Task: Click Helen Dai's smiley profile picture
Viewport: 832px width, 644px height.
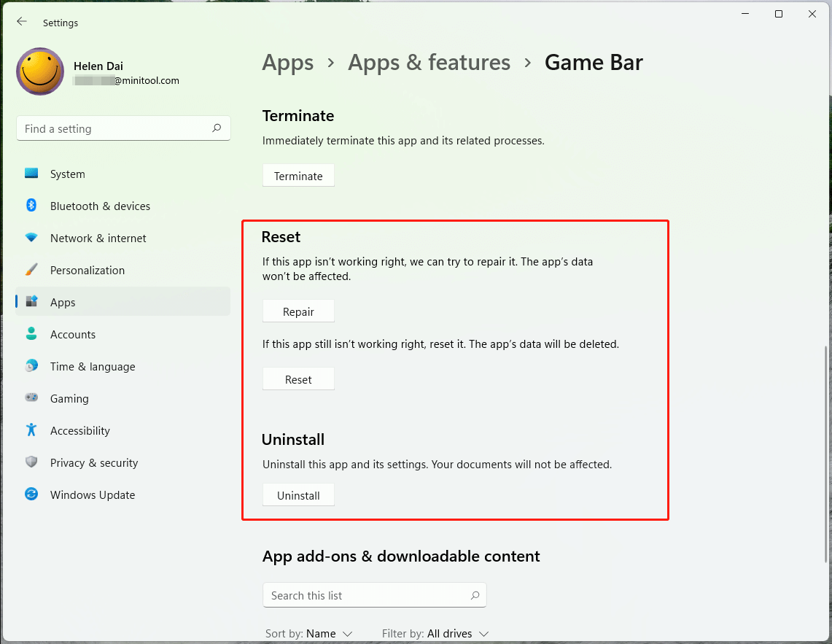Action: 40,71
